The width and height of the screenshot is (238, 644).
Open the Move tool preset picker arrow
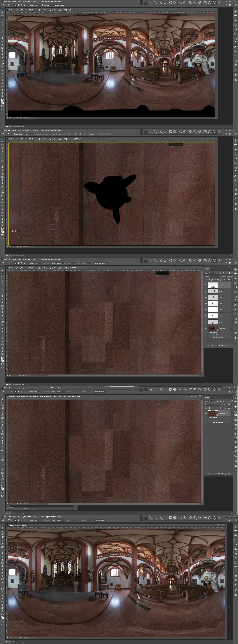click(x=11, y=134)
